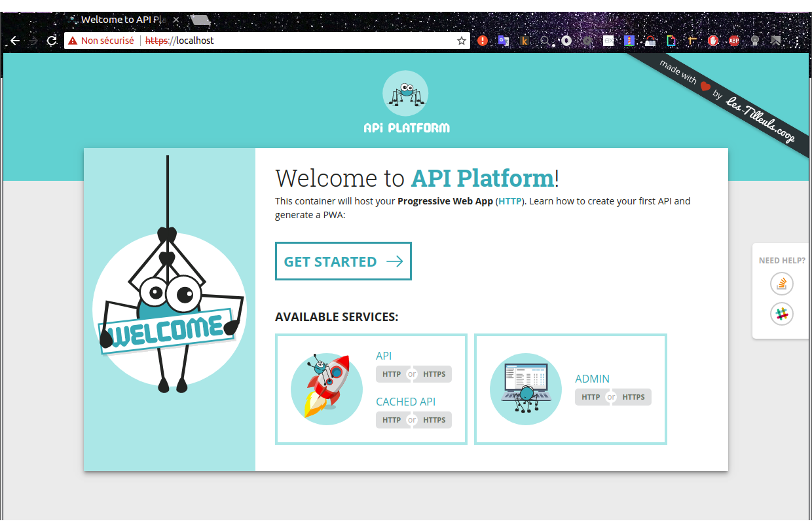Image resolution: width=812 pixels, height=532 pixels.
Task: Click the Adblock Plus extension icon
Action: point(734,40)
